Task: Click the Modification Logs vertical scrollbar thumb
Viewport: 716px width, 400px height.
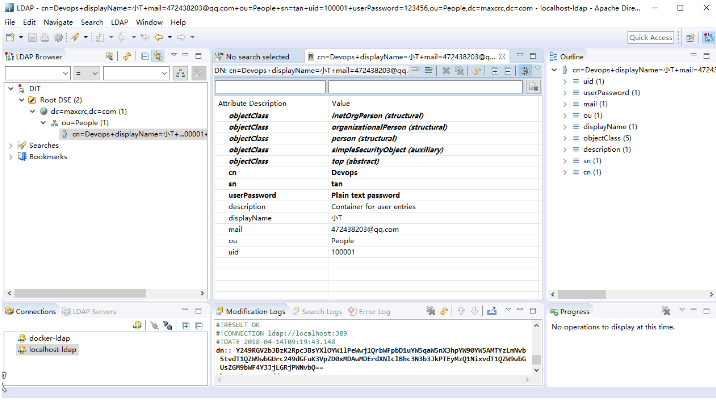Action: coord(537,359)
